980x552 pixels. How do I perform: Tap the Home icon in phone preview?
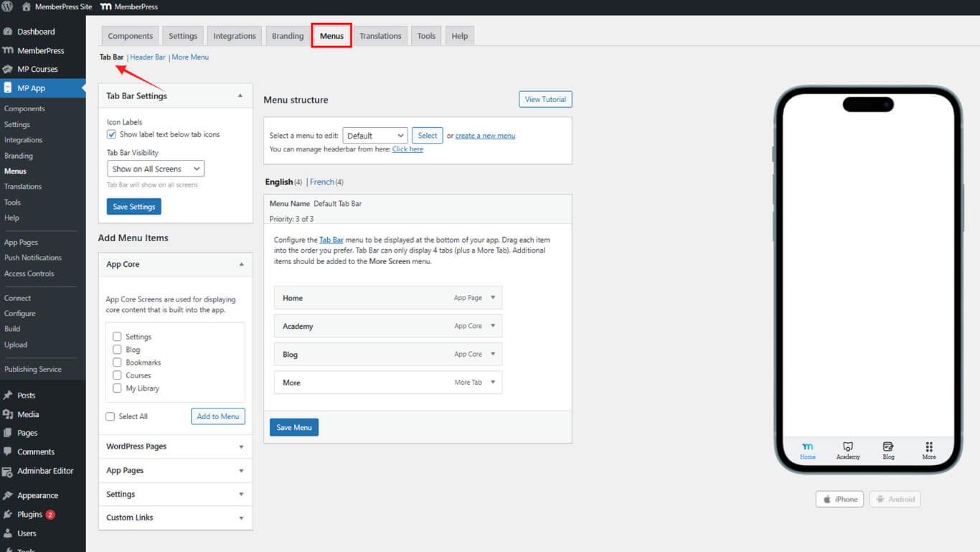(808, 446)
